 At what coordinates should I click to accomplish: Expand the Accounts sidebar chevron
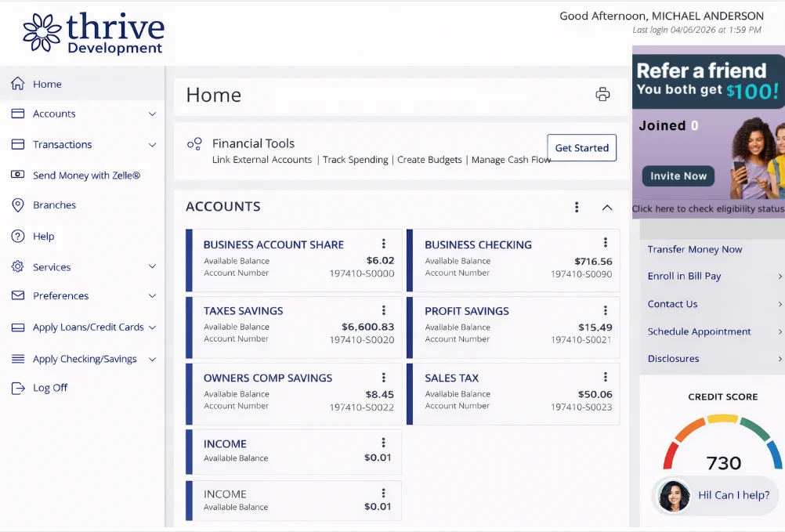pos(152,114)
